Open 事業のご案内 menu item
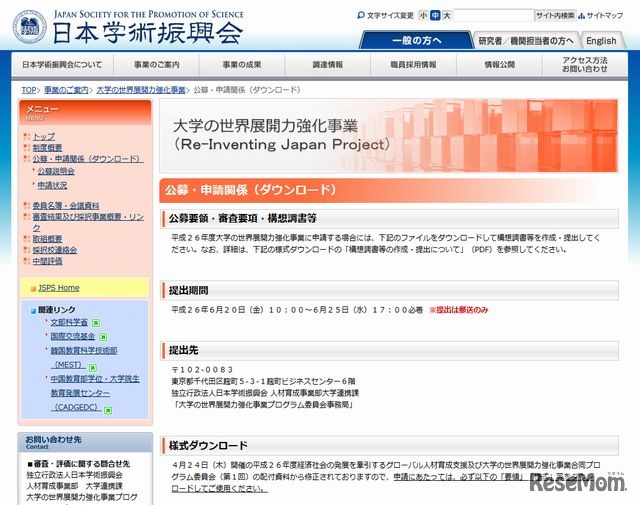The width and height of the screenshot is (640, 505). [x=157, y=65]
